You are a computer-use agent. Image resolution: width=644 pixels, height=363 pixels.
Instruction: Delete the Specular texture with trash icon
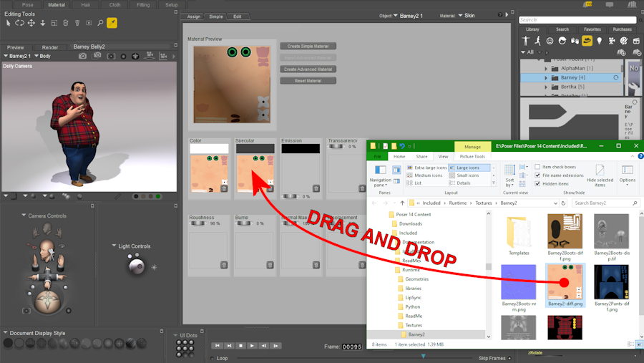270,189
